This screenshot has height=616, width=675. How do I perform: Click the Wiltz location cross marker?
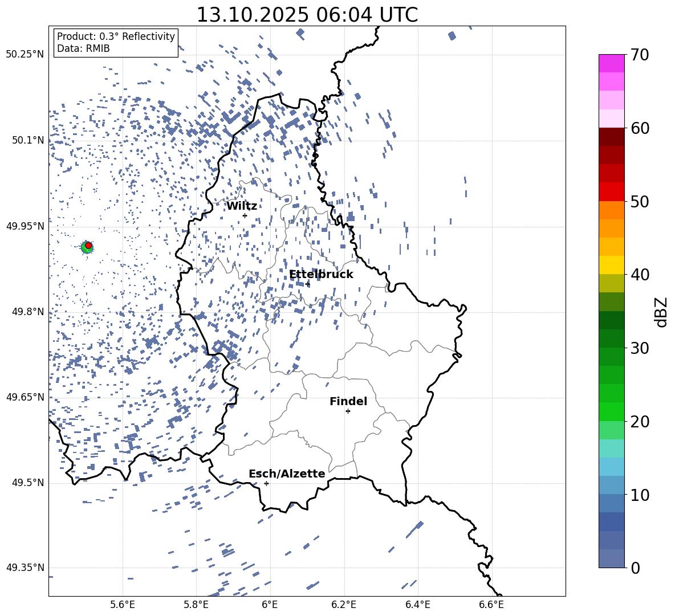[x=245, y=215]
